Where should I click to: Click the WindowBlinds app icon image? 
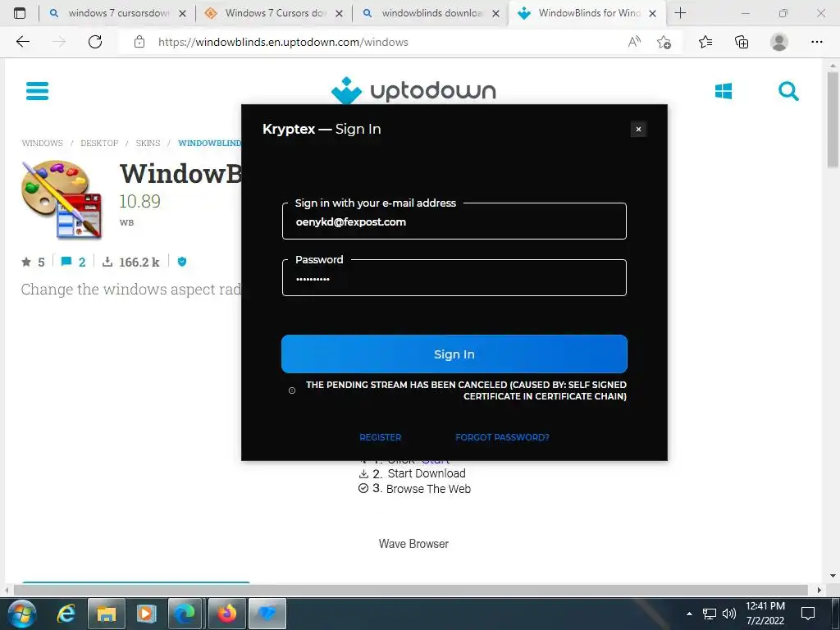[x=62, y=199]
